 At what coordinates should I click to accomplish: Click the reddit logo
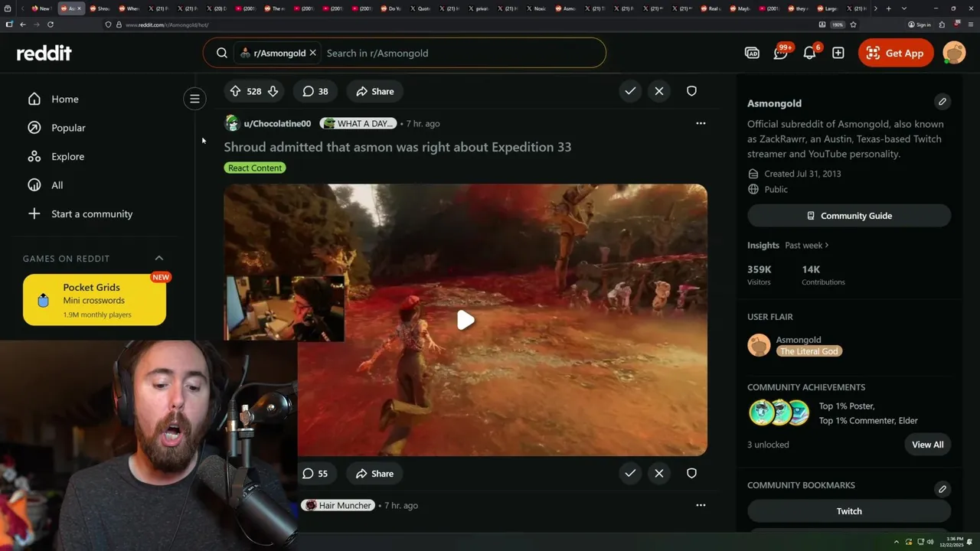click(x=44, y=53)
